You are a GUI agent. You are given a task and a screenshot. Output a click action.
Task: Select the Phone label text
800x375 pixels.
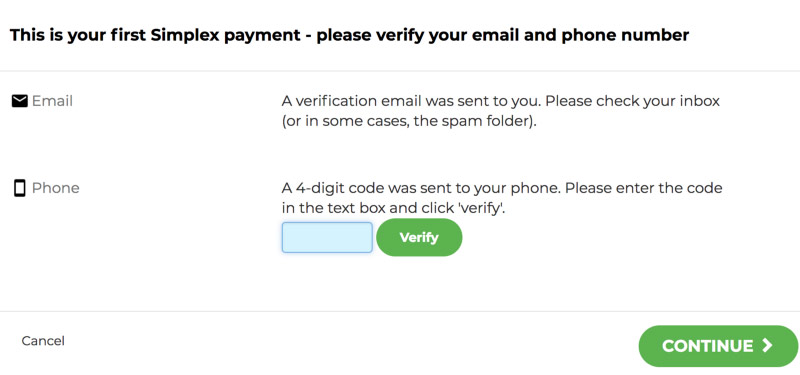click(x=56, y=188)
